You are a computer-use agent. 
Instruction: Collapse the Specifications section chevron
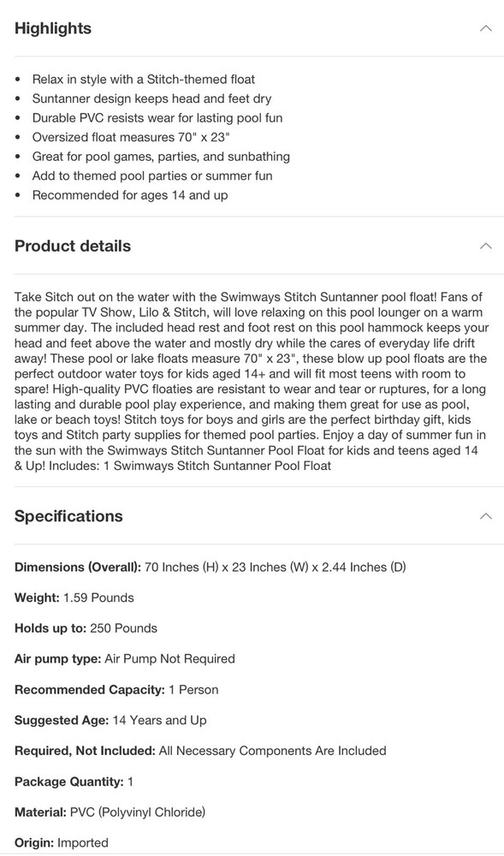[486, 516]
